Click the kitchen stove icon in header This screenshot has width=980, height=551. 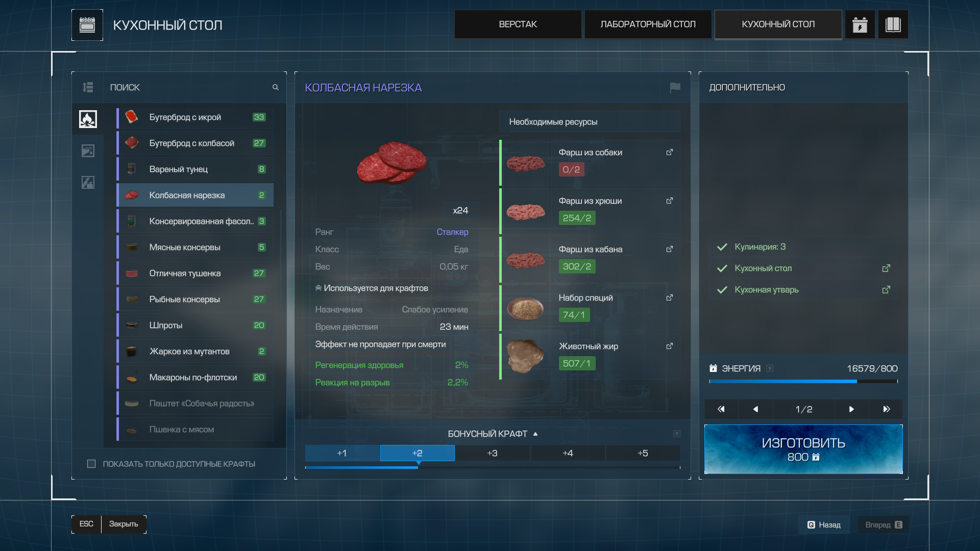click(x=87, y=25)
